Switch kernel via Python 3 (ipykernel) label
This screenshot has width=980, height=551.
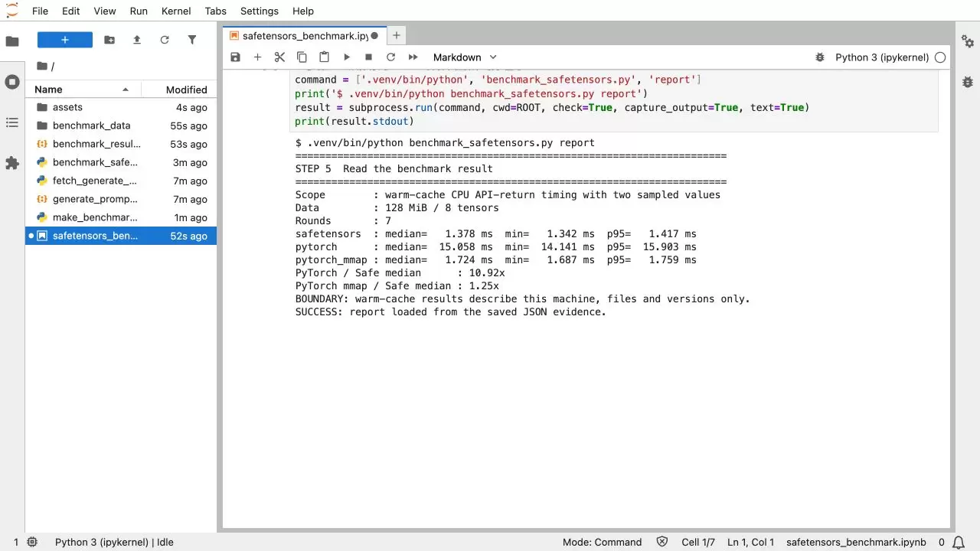click(x=882, y=57)
